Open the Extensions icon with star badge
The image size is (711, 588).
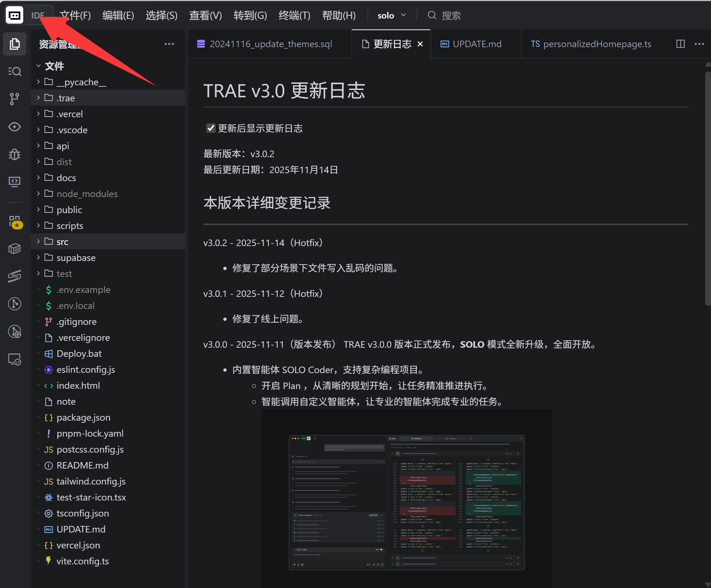pos(15,221)
